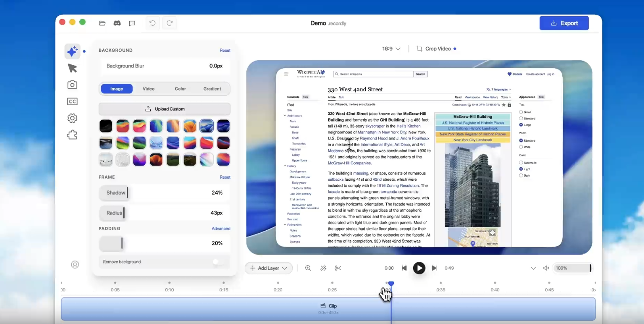Click the chevron left of volume icon
Viewport: 644px width, 324px height.
533,268
